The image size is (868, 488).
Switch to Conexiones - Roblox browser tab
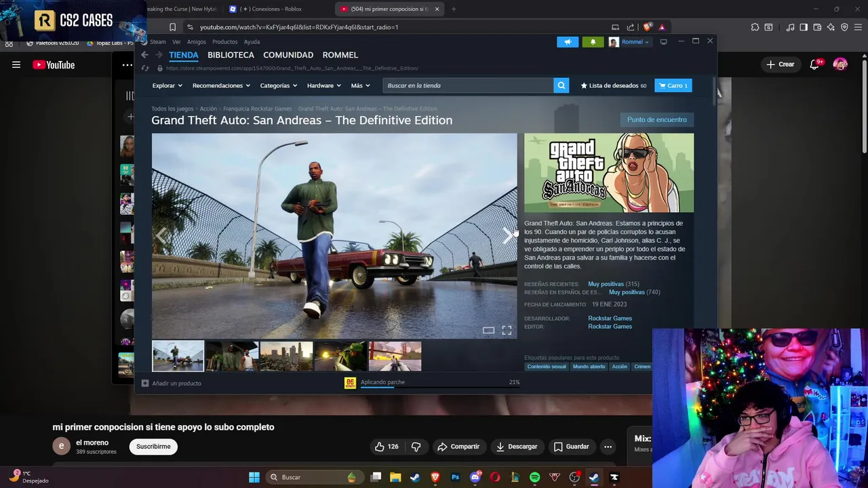click(275, 9)
